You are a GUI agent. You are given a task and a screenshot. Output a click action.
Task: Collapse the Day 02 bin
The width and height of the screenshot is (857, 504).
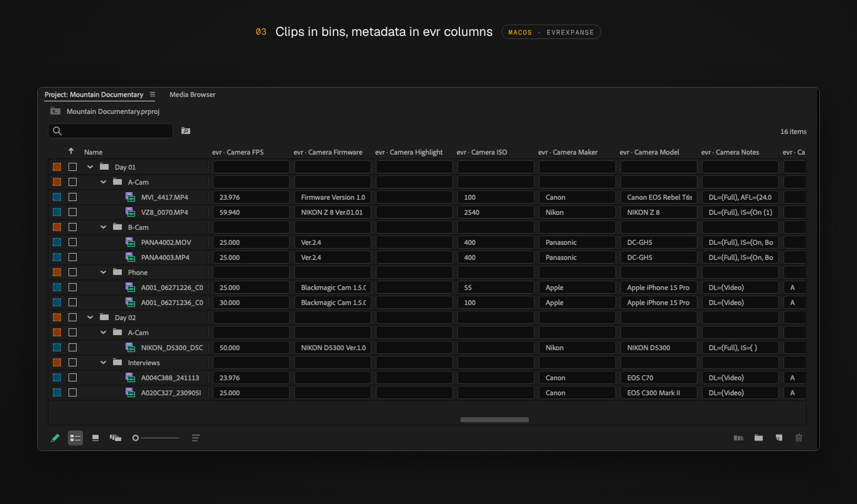click(x=90, y=318)
